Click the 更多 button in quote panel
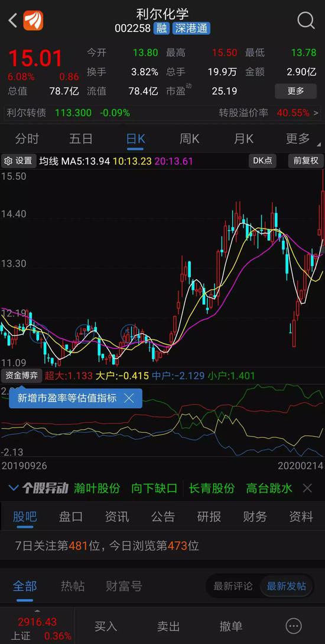Screen dimensions: 325x644 pos(295,90)
